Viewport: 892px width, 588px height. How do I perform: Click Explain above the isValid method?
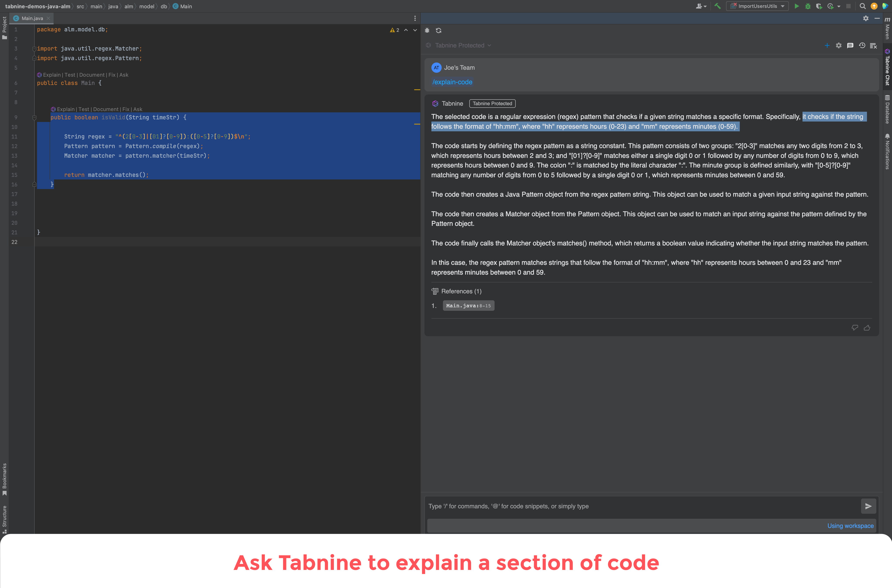65,110
